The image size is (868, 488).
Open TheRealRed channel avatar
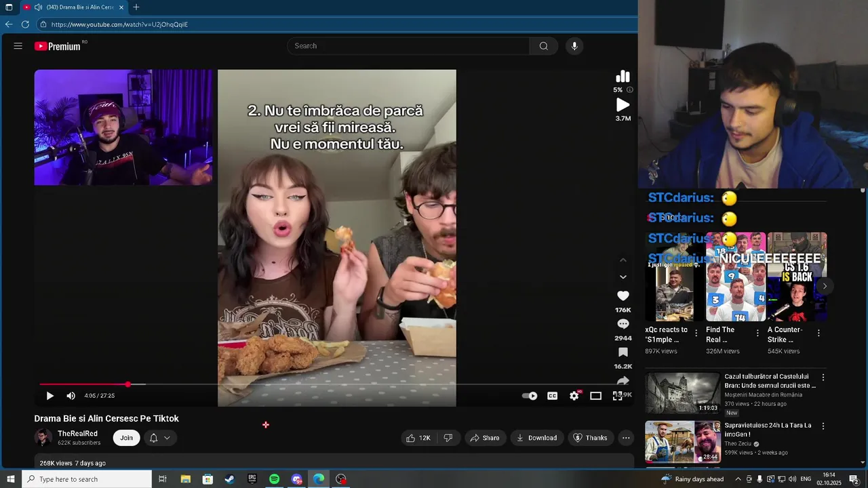(43, 438)
